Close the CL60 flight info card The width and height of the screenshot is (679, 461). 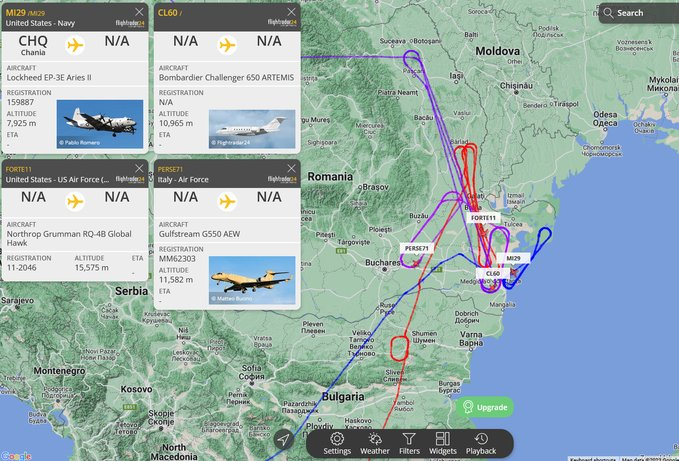coord(291,12)
